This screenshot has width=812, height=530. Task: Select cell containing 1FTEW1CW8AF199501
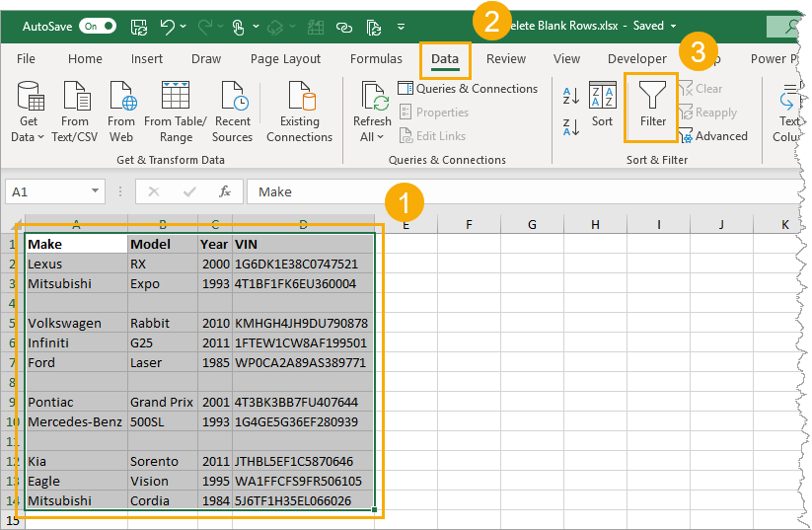pyautogui.click(x=304, y=343)
